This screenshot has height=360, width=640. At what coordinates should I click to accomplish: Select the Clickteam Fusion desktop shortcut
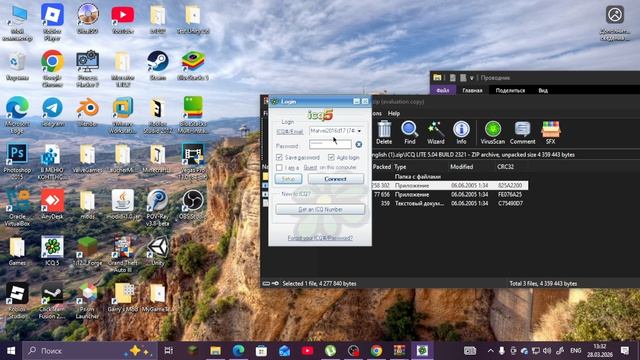[x=52, y=301]
